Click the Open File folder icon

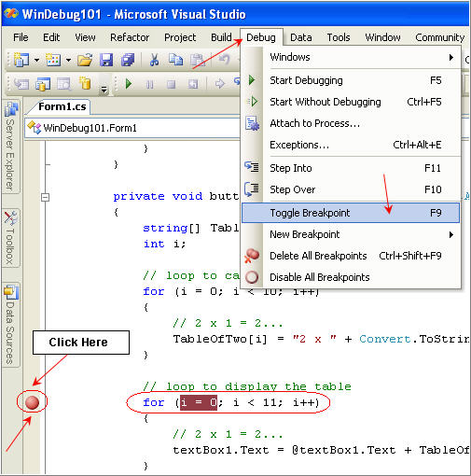(85, 59)
